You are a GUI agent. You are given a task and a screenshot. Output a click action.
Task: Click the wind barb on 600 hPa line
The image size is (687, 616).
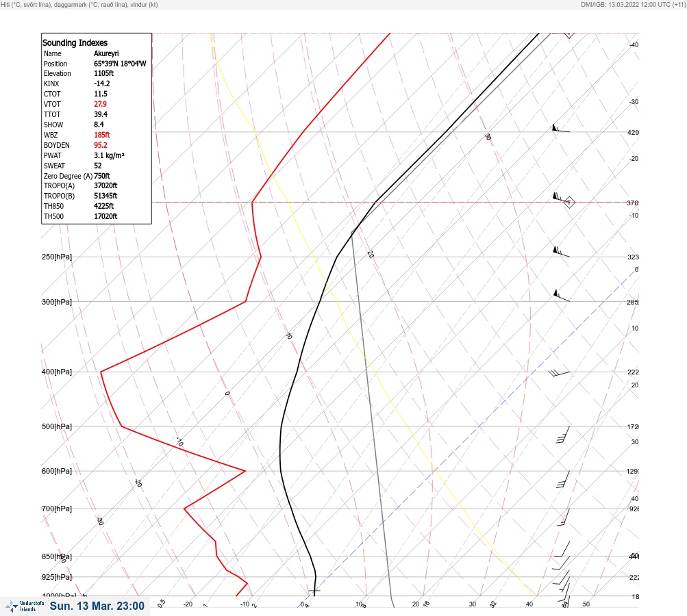click(x=563, y=479)
